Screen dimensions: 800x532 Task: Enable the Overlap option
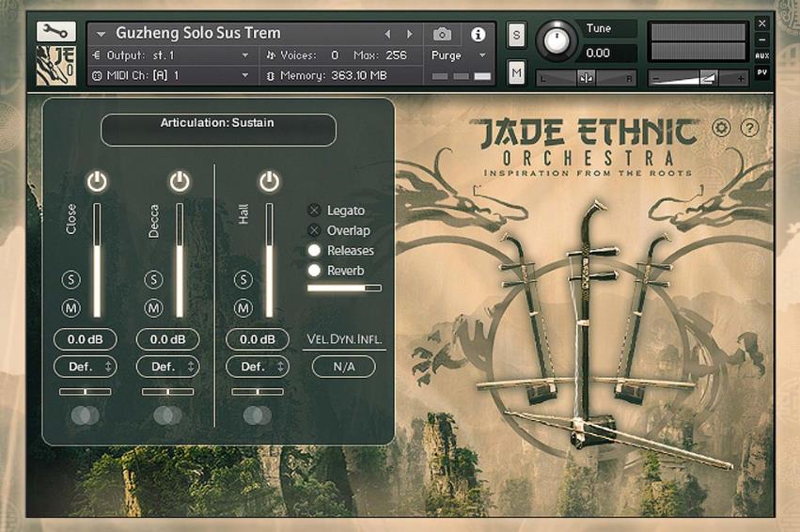314,230
